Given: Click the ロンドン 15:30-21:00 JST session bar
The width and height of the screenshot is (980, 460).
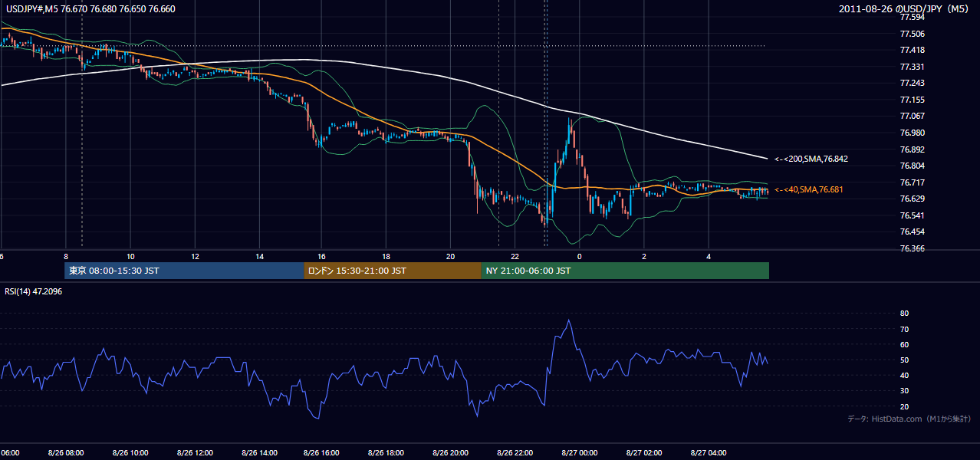Looking at the screenshot, I should click(x=393, y=271).
